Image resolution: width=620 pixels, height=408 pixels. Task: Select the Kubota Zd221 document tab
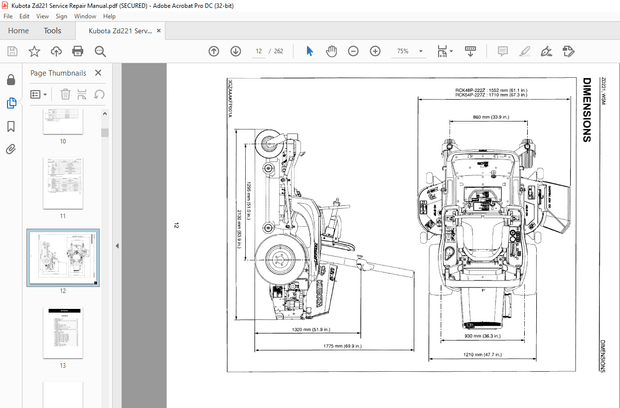[x=120, y=31]
